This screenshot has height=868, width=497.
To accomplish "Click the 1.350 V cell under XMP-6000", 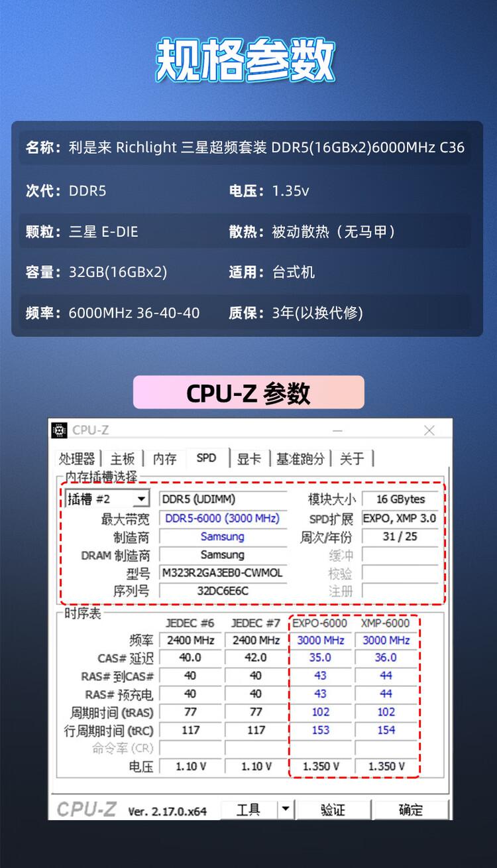I will 386,766.
